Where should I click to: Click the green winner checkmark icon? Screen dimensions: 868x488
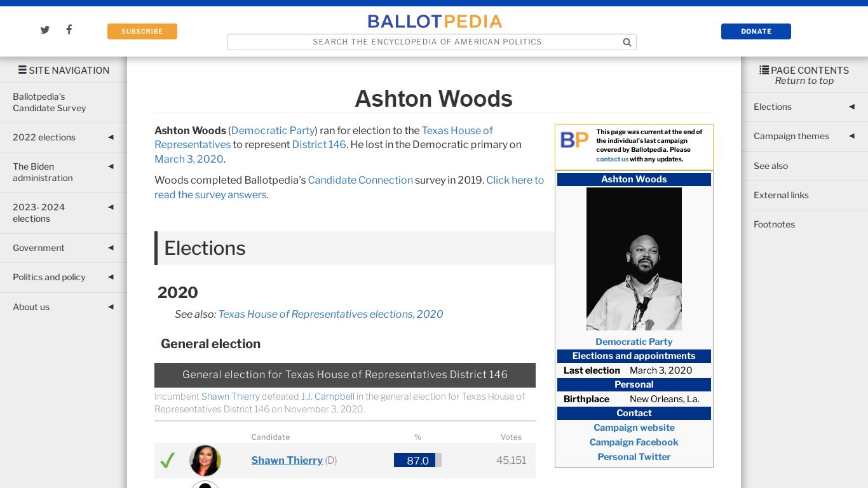[167, 460]
